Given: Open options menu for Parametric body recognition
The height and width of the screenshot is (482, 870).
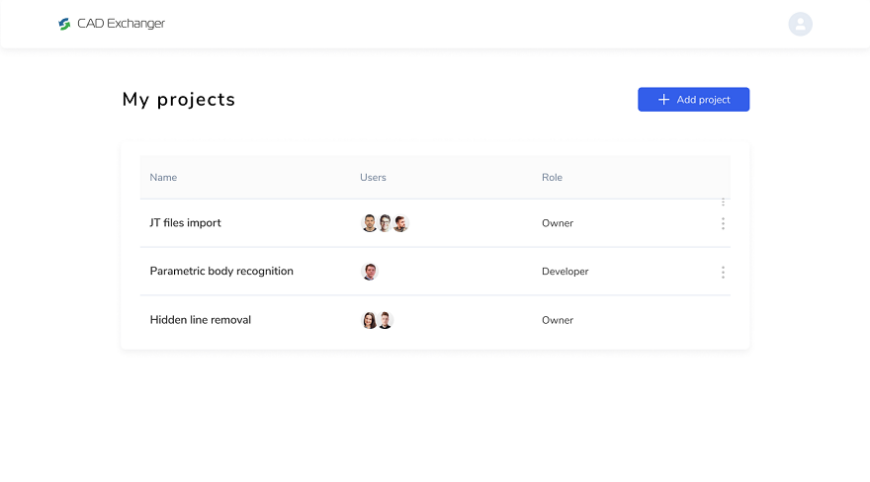Looking at the screenshot, I should pyautogui.click(x=723, y=272).
